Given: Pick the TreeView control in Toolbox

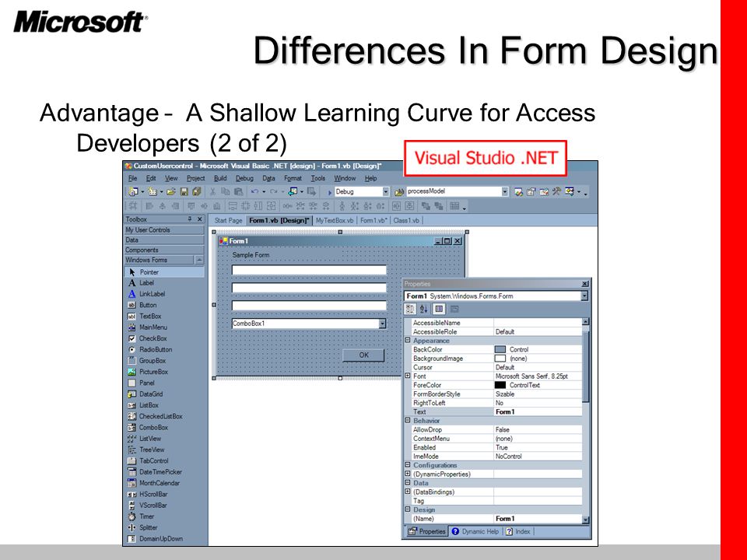Looking at the screenshot, I should click(146, 450).
